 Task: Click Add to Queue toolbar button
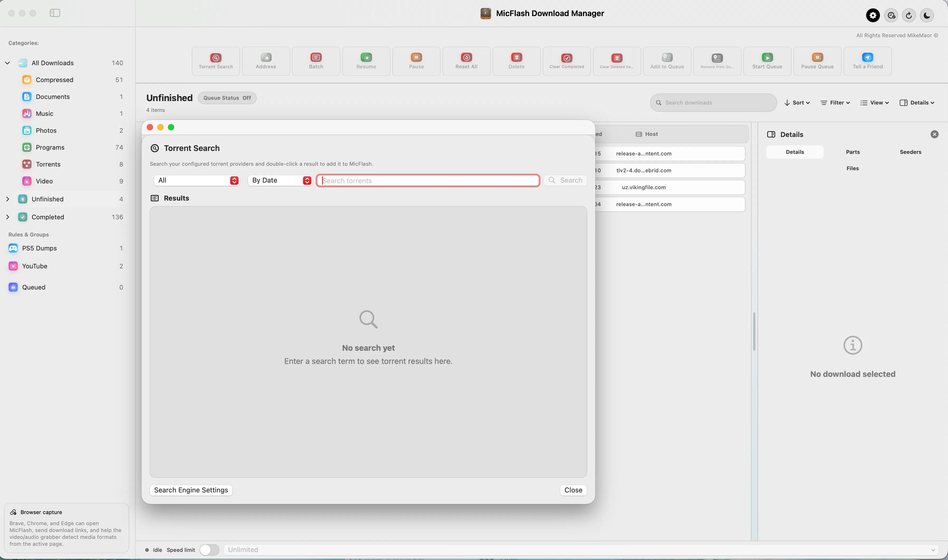click(x=667, y=61)
